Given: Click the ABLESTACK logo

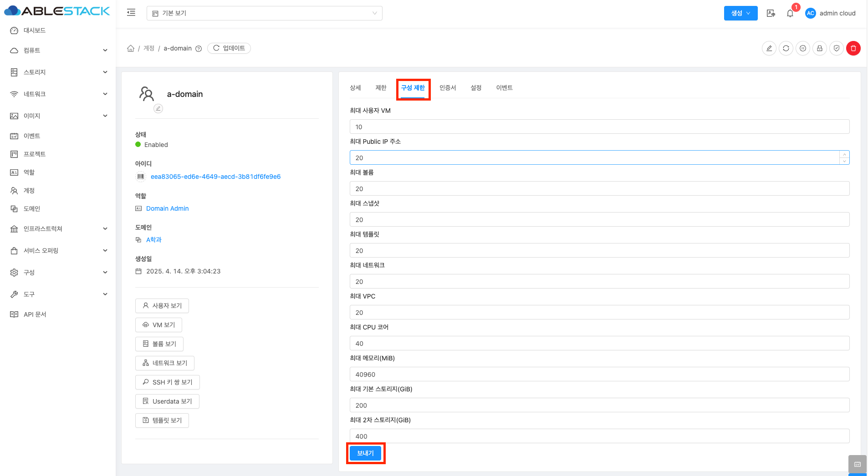Looking at the screenshot, I should [57, 11].
